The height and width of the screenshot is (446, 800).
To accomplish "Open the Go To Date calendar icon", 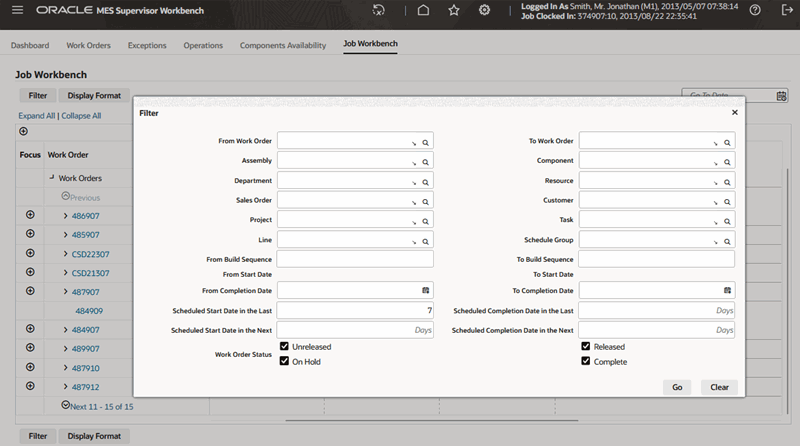I will [781, 96].
